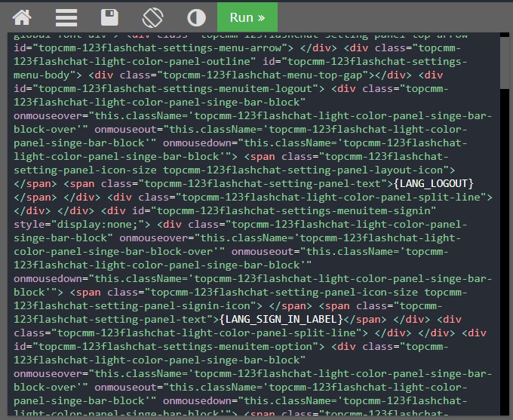Viewport: 513px width, 420px height.
Task: Place cursor on {LANG_SIGN_IN_LABEL} text
Action: [281, 319]
